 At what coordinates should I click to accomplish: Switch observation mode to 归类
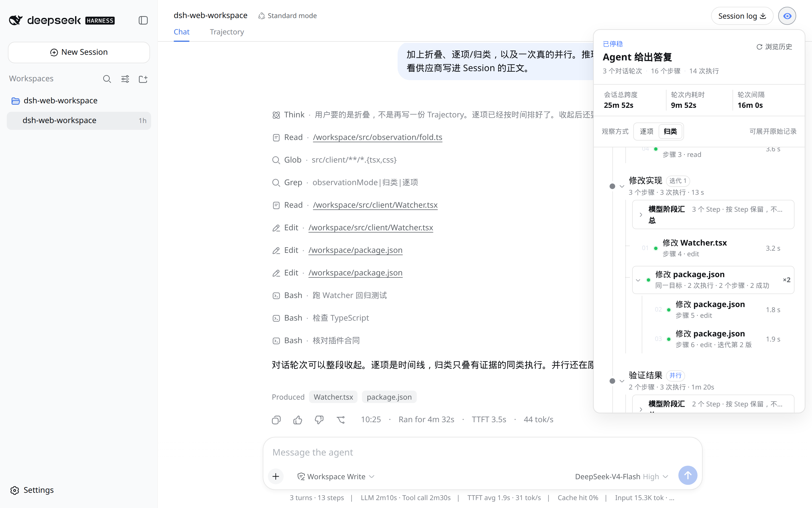point(670,131)
